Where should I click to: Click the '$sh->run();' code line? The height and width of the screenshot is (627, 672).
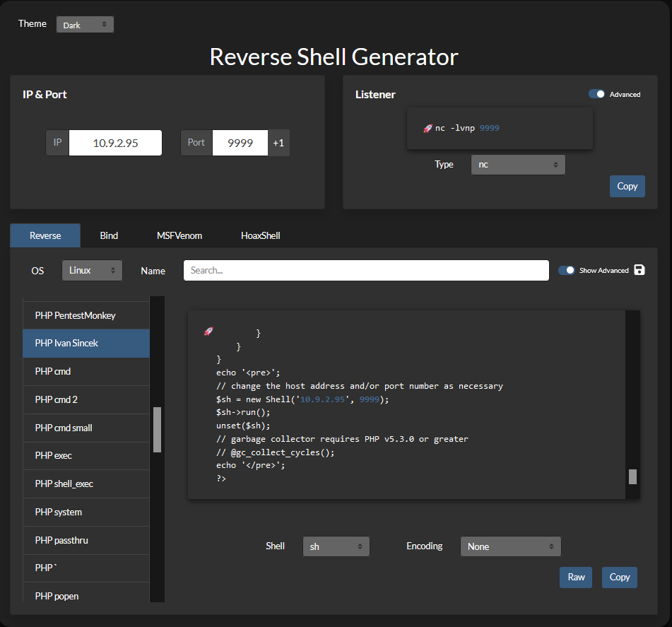click(x=243, y=412)
